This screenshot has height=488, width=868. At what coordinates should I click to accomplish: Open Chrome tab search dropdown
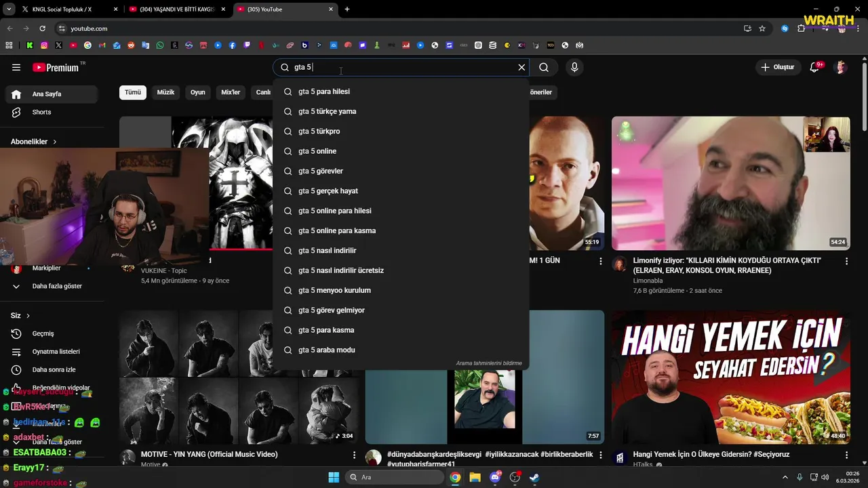pyautogui.click(x=9, y=9)
